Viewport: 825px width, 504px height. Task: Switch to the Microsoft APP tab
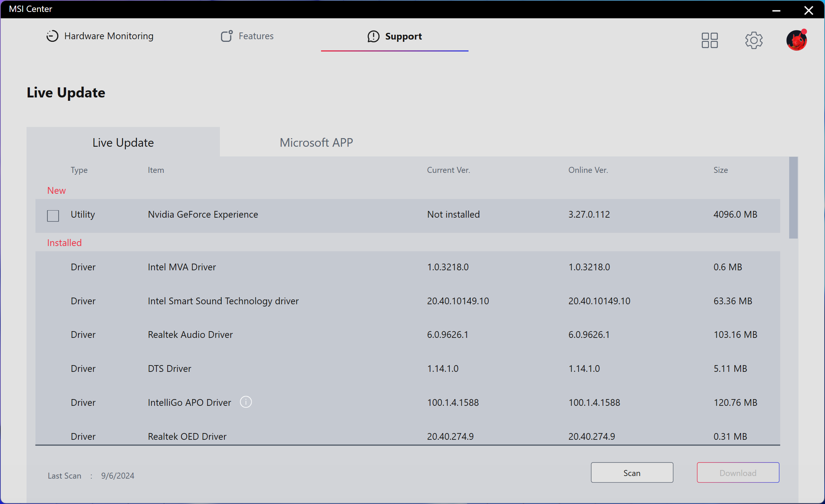(316, 143)
